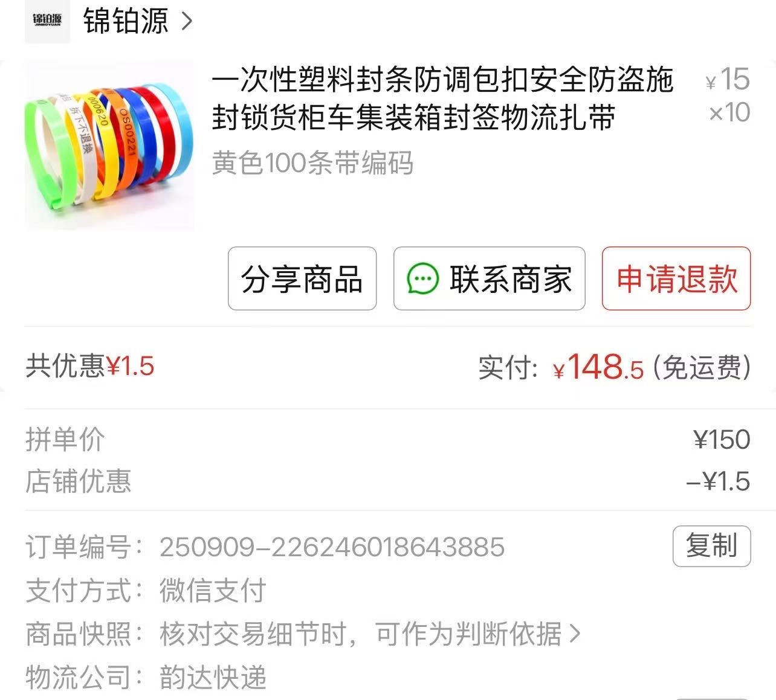Tap the 锦铂源 store logo icon
This screenshot has height=700, width=776.
click(47, 21)
